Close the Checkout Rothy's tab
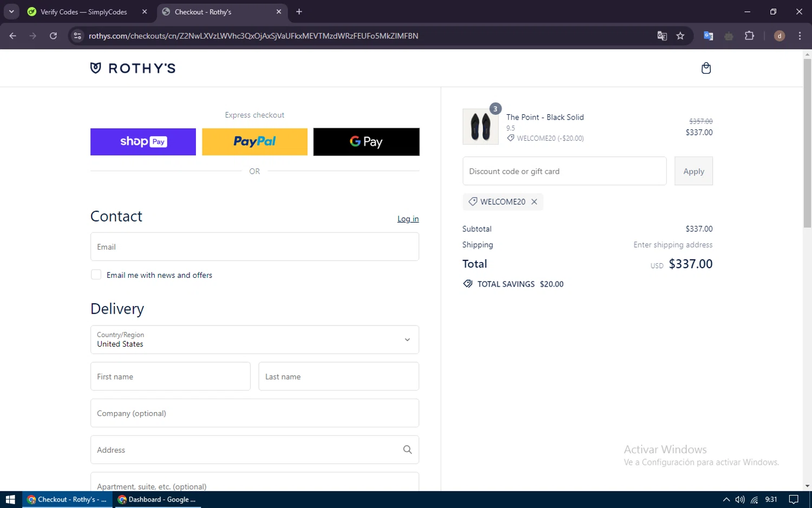The image size is (812, 508). [279, 11]
